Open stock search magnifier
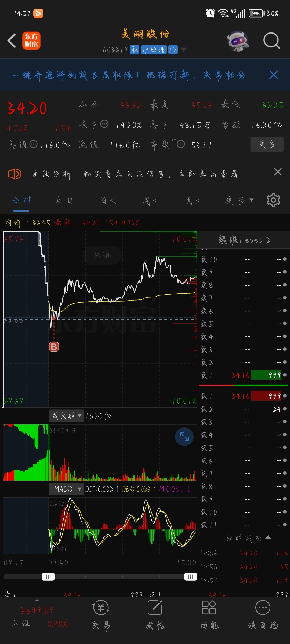The image size is (290, 644). (x=272, y=41)
